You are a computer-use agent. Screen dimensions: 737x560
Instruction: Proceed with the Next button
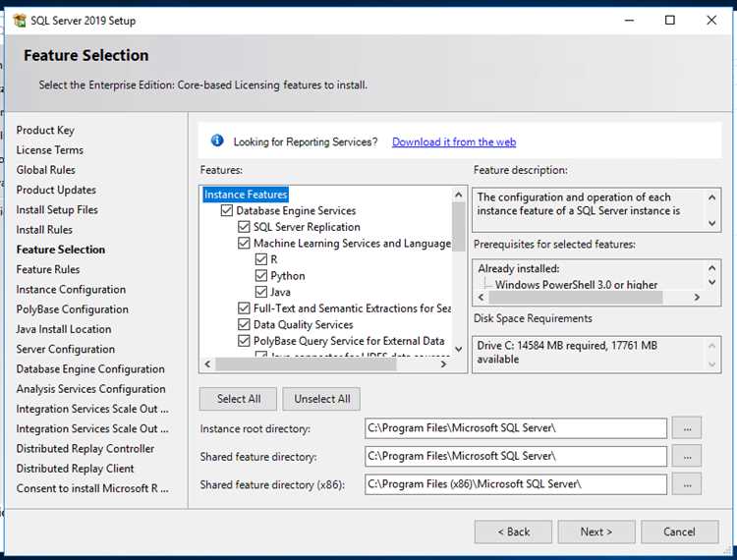tap(596, 532)
